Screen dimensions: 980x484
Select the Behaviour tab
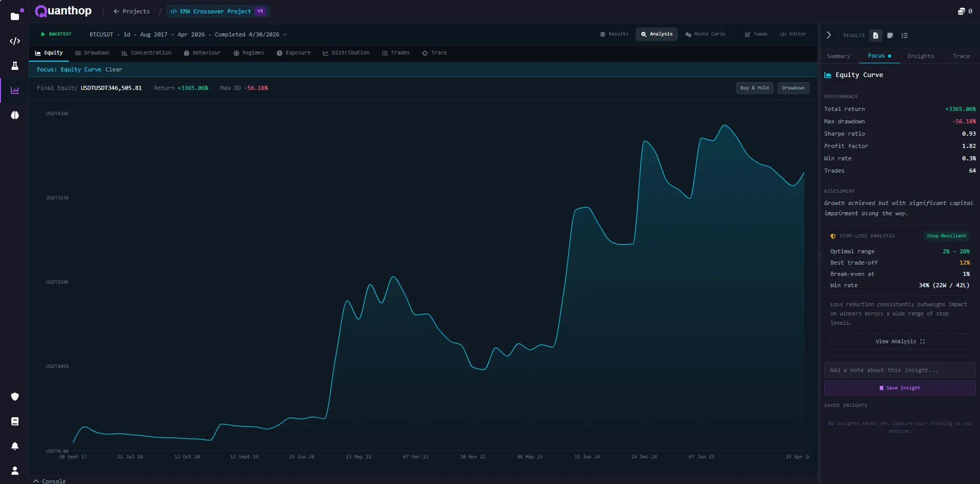click(202, 53)
